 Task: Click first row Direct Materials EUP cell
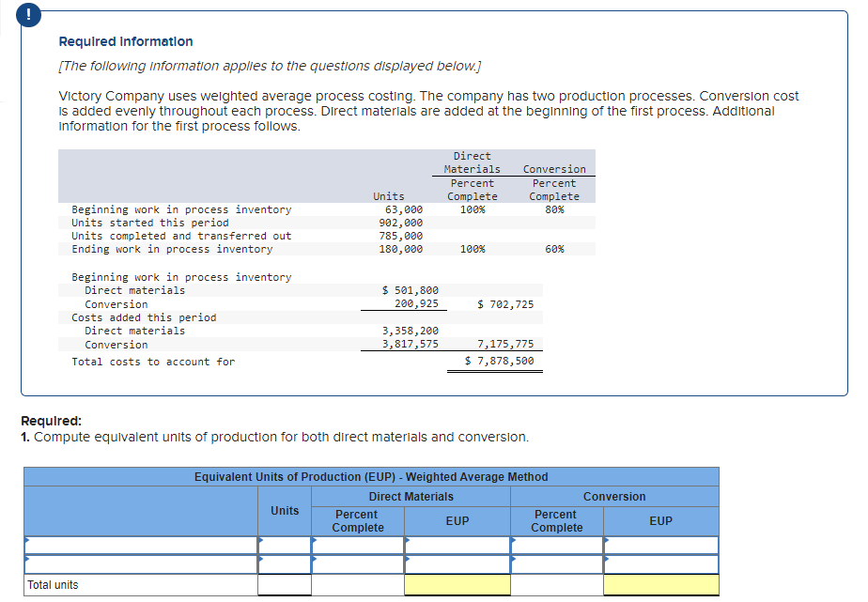tap(457, 544)
